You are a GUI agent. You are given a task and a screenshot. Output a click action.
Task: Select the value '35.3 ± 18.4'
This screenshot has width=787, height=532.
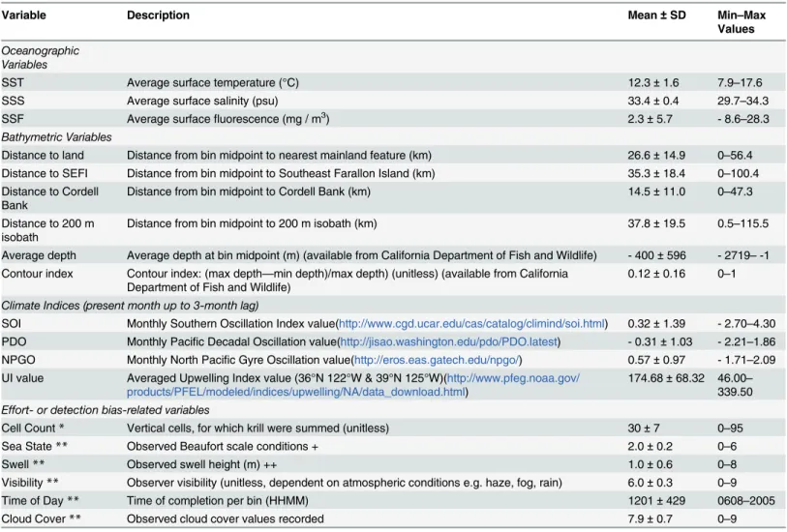pyautogui.click(x=656, y=173)
